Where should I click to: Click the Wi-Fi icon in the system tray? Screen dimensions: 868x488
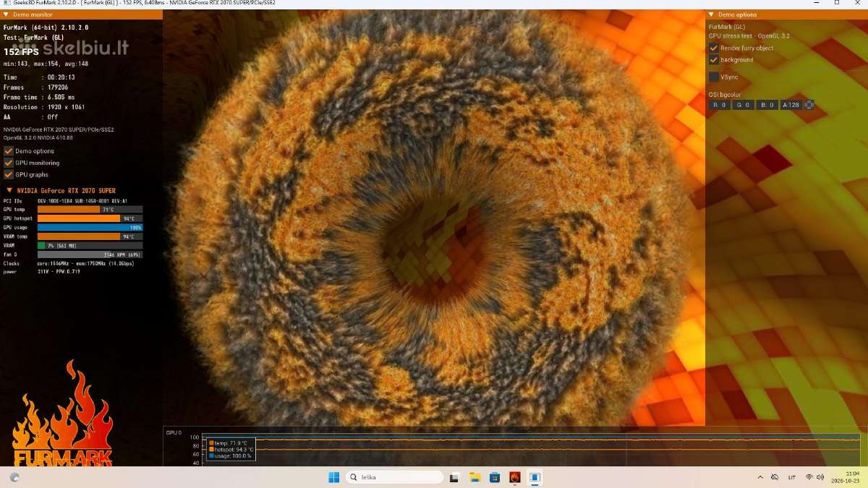coord(809,477)
